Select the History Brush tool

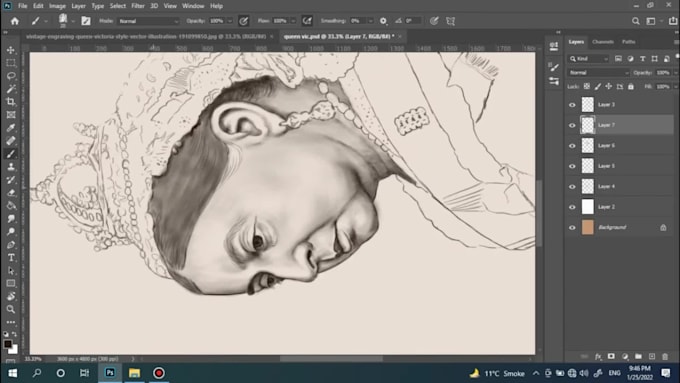coord(11,180)
